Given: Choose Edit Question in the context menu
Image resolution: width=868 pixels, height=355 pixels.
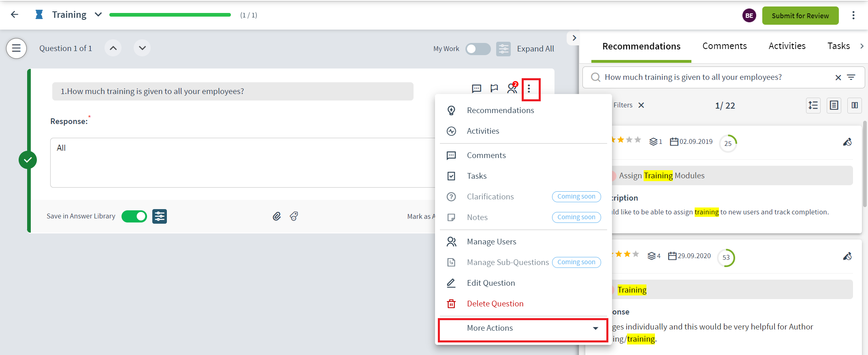Looking at the screenshot, I should [x=491, y=282].
